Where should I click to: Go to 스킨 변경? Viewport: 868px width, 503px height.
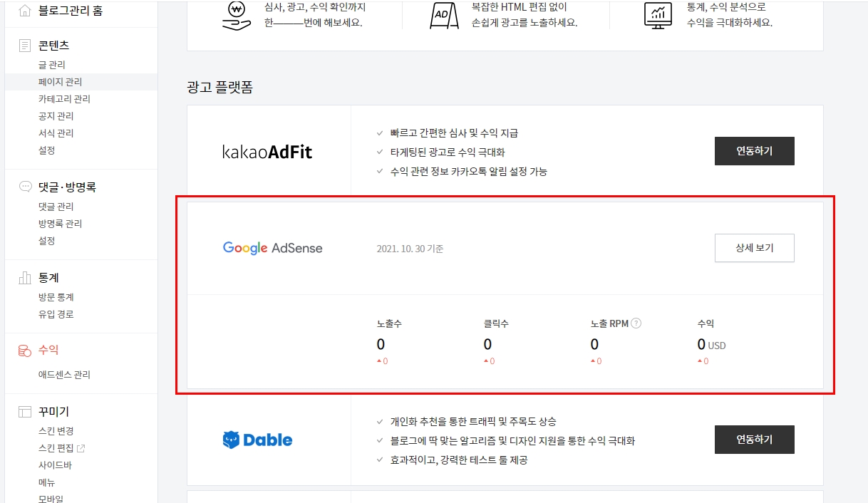tap(56, 431)
